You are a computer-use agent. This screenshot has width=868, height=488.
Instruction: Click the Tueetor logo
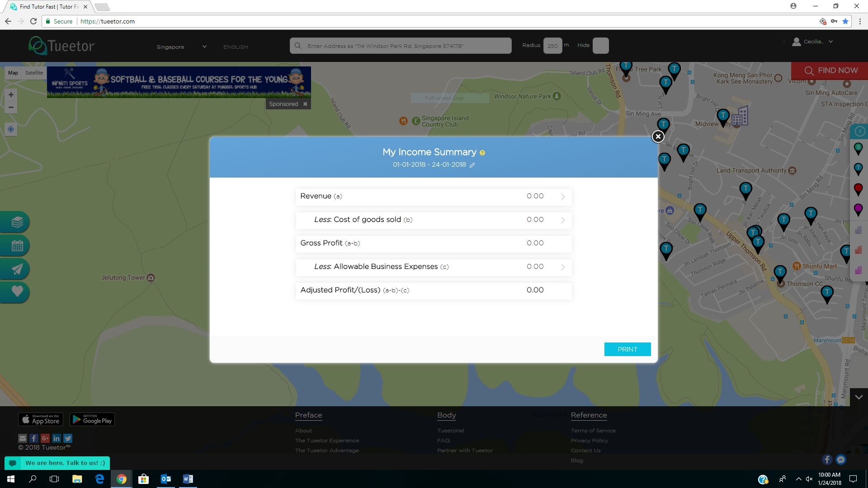(62, 46)
